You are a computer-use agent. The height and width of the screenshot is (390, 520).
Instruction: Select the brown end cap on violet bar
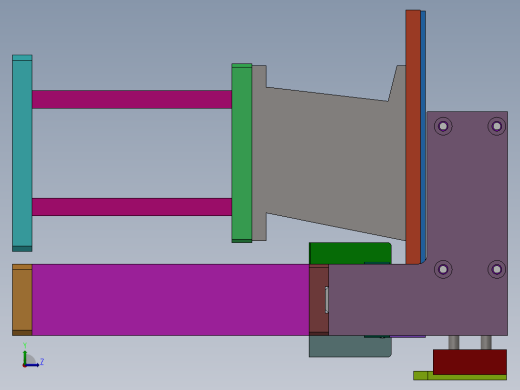[x=22, y=300]
